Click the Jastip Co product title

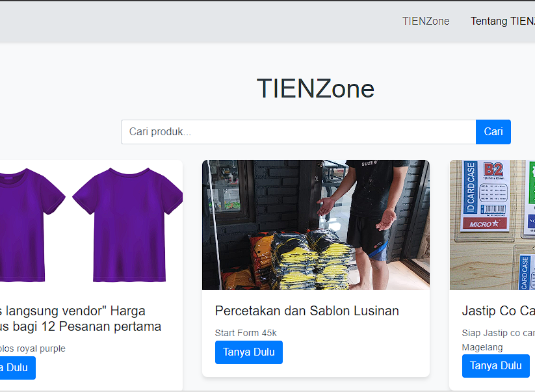[498, 311]
